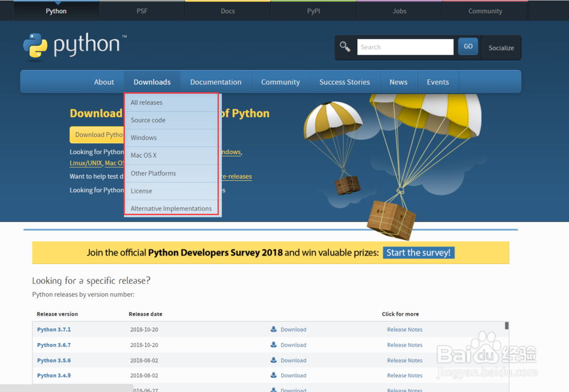
Task: Open Release Notes for Python 3.5.6
Action: [x=405, y=360]
